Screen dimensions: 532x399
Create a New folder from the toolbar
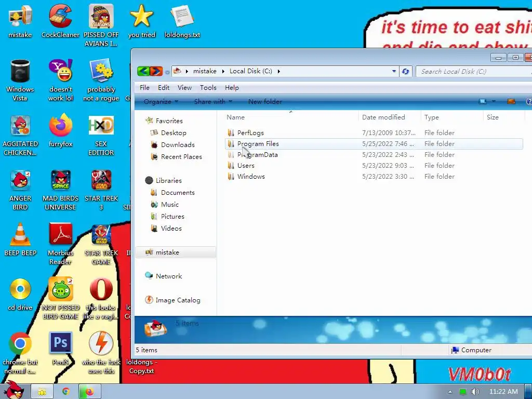click(x=265, y=101)
